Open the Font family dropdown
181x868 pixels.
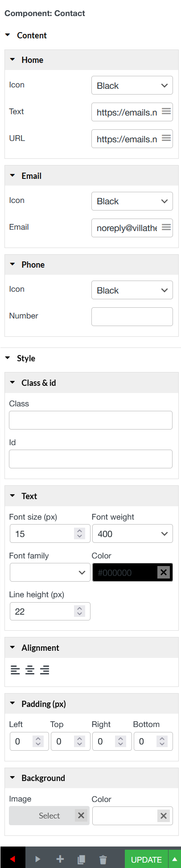pyautogui.click(x=50, y=572)
